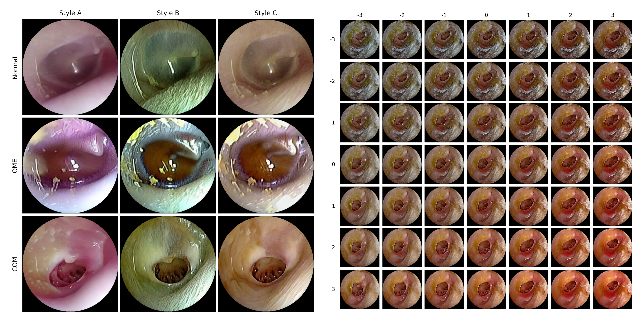
Task: Select grid image at row -3, column -3
Action: point(360,40)
